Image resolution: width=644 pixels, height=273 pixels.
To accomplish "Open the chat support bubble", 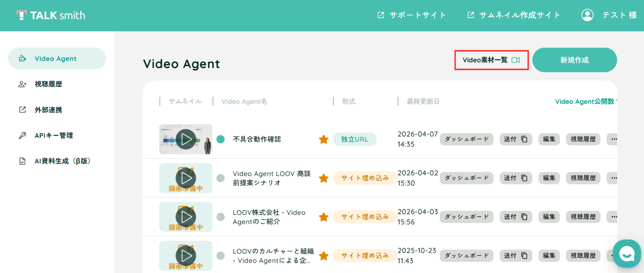I will tap(627, 254).
